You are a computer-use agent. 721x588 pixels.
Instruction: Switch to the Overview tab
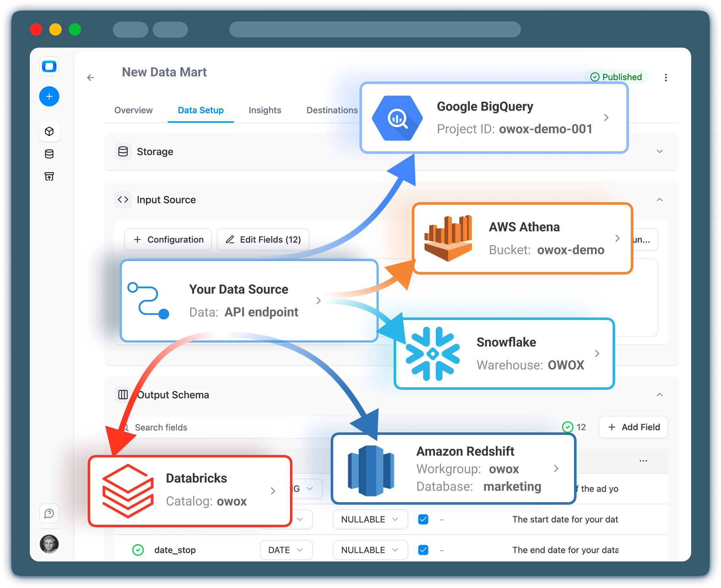click(134, 110)
